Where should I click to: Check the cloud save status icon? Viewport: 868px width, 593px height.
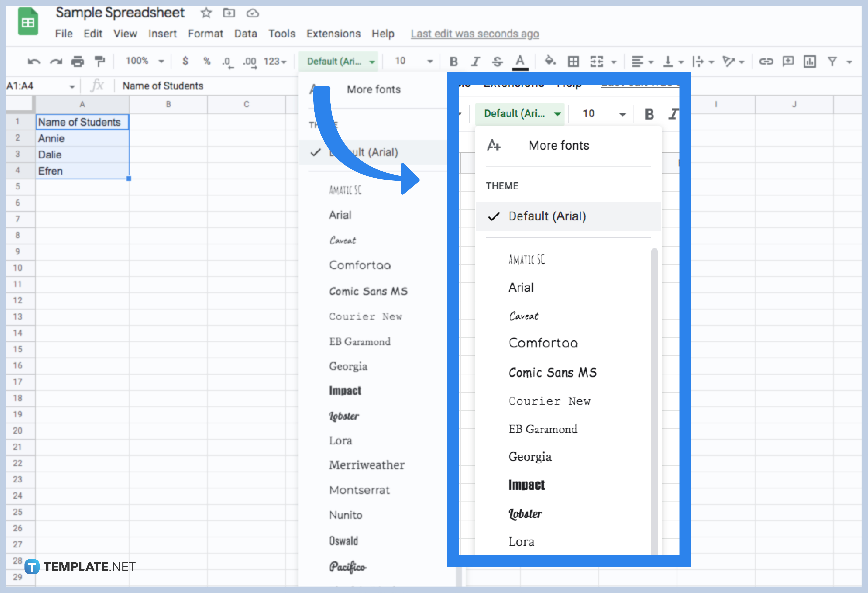(253, 13)
